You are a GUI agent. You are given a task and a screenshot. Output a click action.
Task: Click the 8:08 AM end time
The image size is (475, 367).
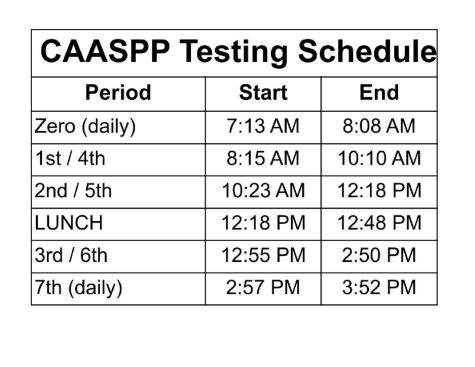point(379,126)
